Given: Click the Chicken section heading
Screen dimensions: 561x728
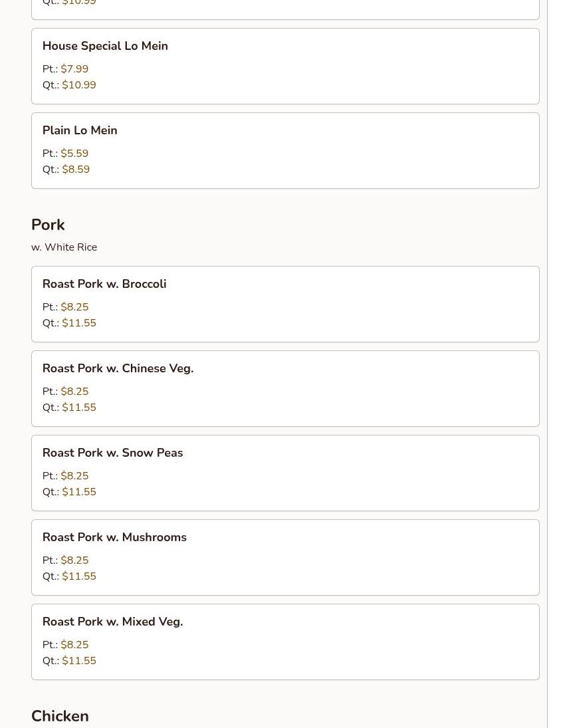Looking at the screenshot, I should (60, 716).
